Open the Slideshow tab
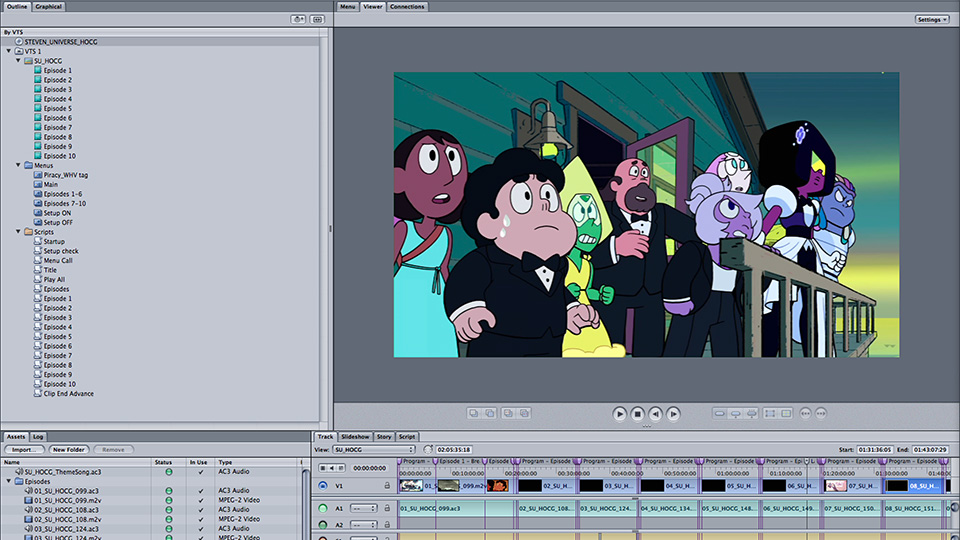The height and width of the screenshot is (540, 960). [x=355, y=437]
